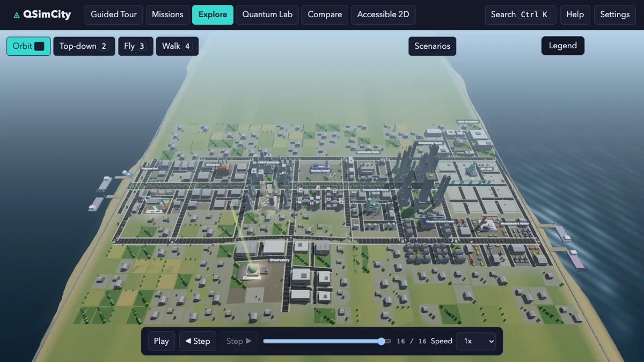
Task: Open the Quantum Lab tab
Action: tap(267, 14)
